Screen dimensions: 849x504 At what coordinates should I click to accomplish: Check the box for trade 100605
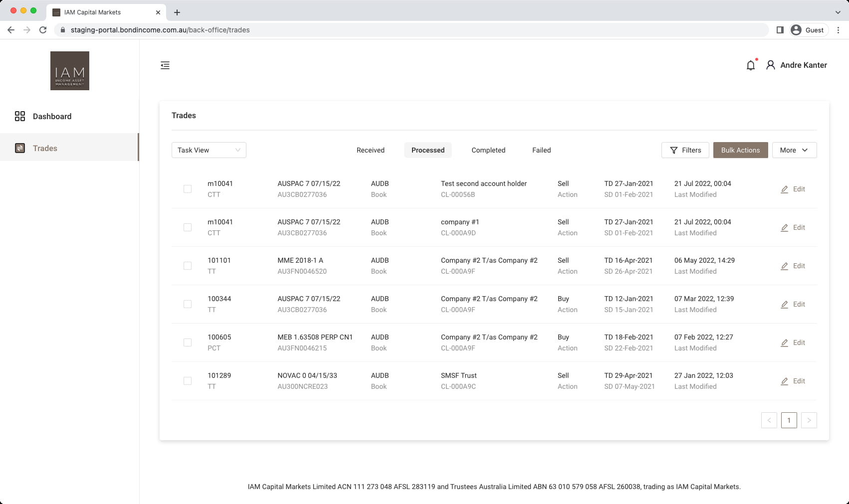coord(188,342)
